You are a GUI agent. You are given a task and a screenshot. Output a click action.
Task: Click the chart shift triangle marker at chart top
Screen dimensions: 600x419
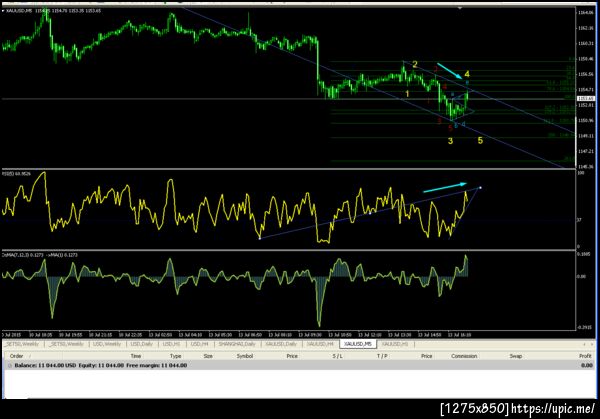460,8
